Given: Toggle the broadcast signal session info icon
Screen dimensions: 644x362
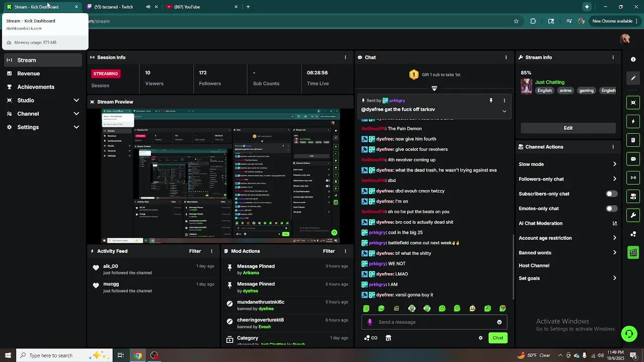Looking at the screenshot, I should [x=633, y=177].
